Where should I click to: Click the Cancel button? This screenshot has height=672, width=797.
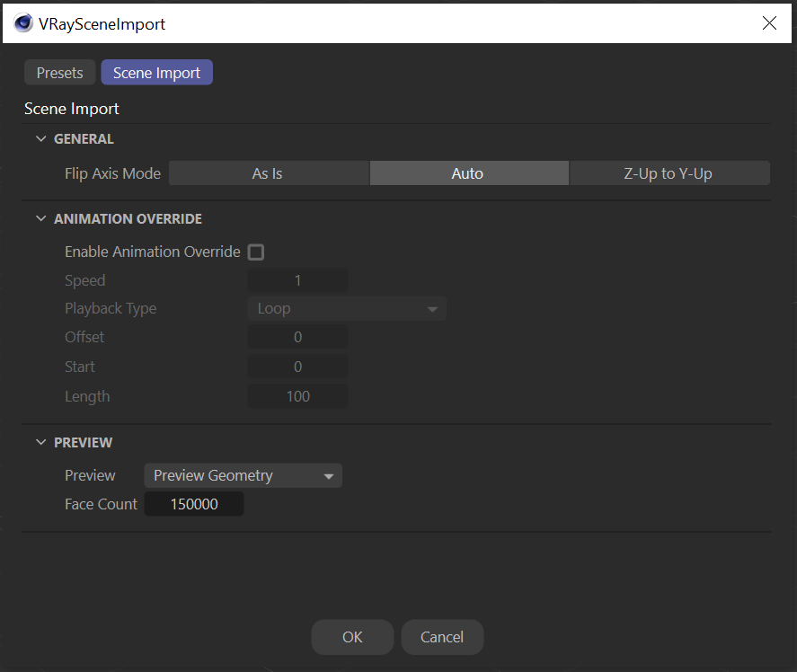point(442,637)
